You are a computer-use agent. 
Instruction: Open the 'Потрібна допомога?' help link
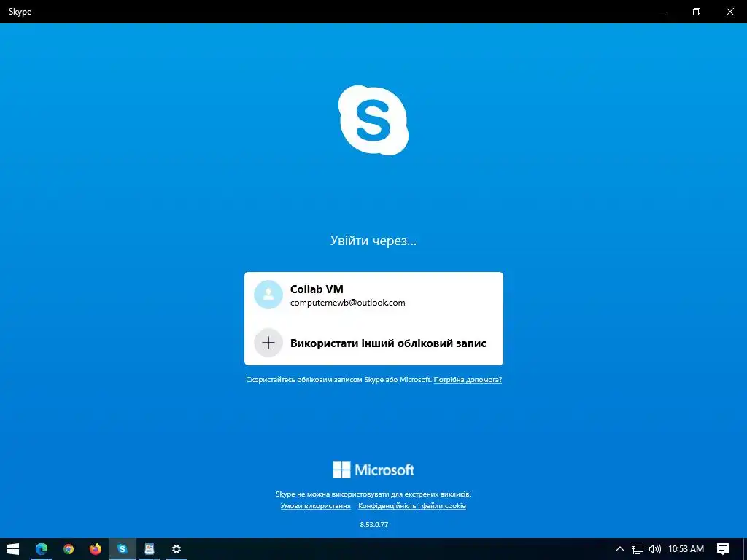(468, 379)
